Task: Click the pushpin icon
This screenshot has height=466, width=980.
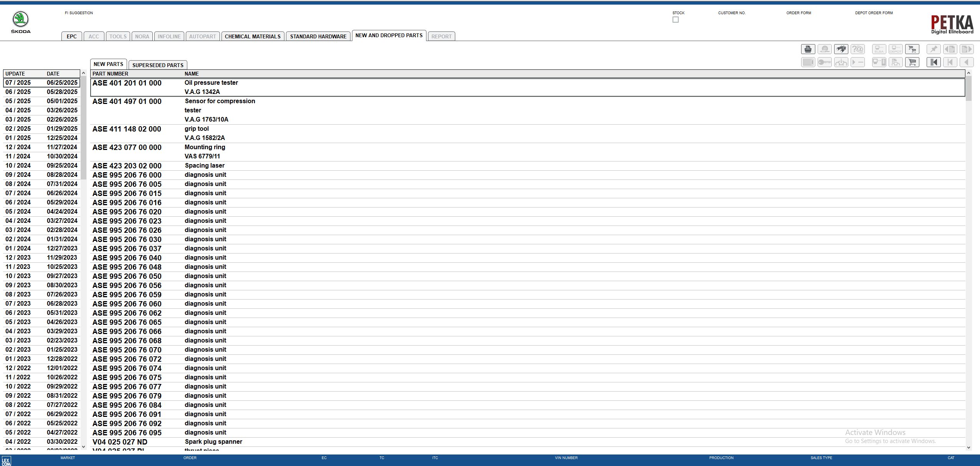Action: click(x=934, y=49)
